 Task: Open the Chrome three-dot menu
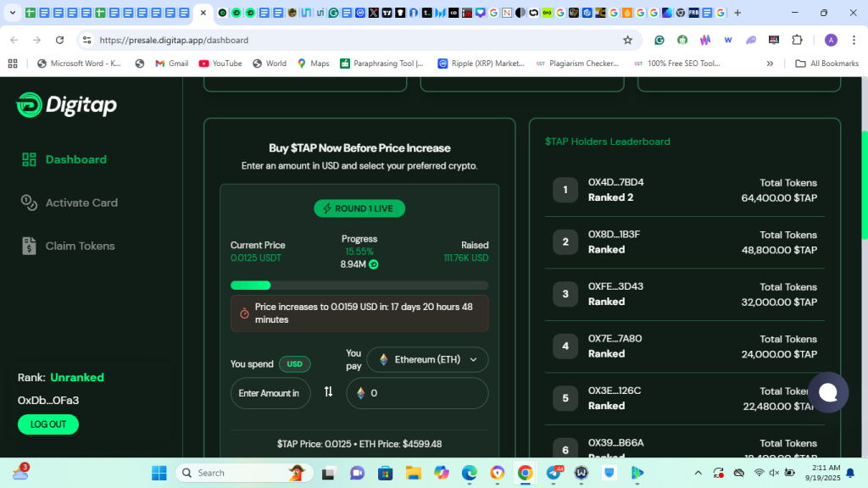click(x=854, y=40)
